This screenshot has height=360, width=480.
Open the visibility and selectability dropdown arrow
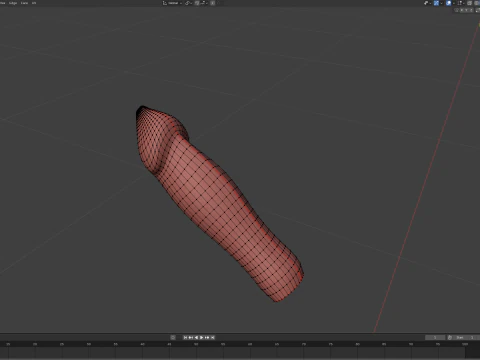click(x=430, y=3)
